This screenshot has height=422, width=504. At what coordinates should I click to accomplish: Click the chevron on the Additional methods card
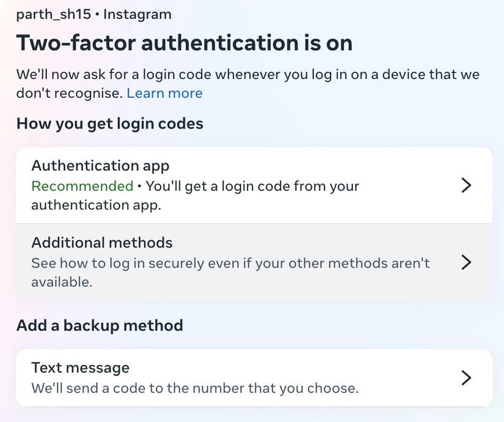tap(466, 262)
